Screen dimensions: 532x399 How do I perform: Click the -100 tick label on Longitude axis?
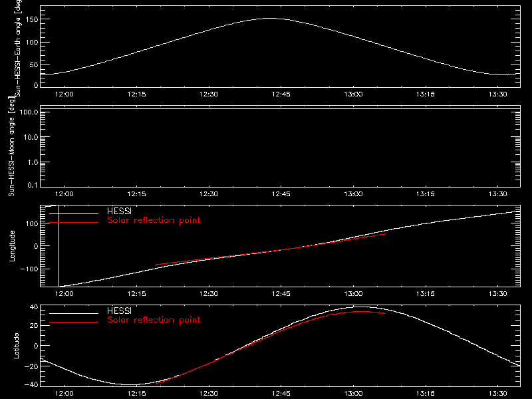pos(29,269)
